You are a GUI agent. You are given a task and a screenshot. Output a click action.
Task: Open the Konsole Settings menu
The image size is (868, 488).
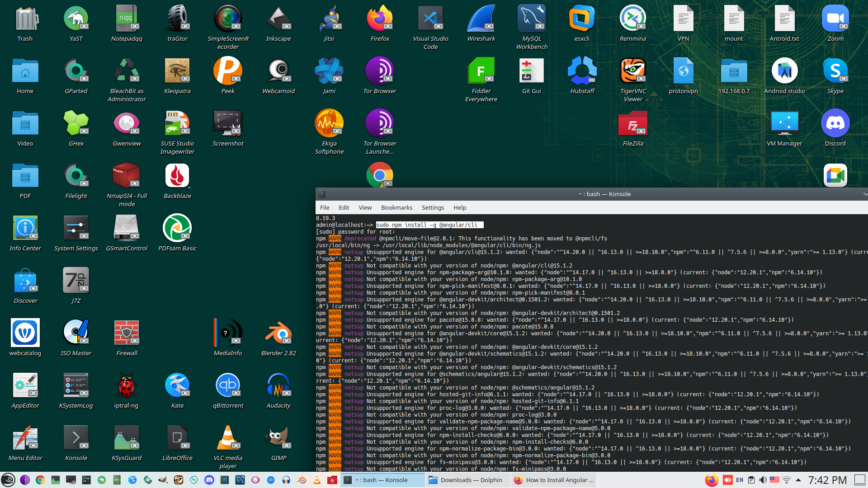pos(433,207)
